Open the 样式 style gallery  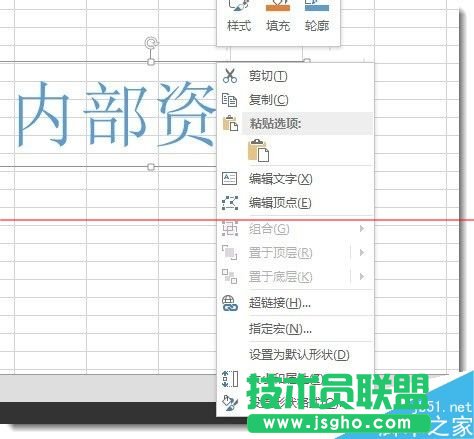click(x=239, y=17)
